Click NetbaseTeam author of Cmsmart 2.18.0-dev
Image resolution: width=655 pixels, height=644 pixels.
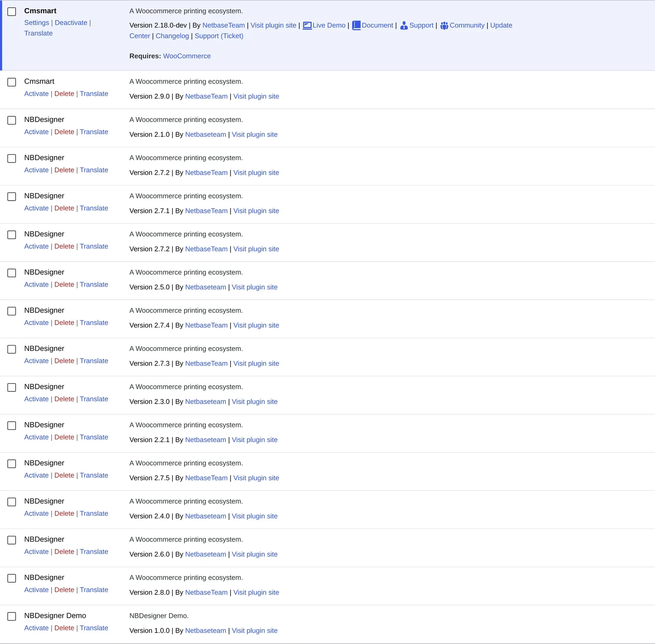coord(224,25)
